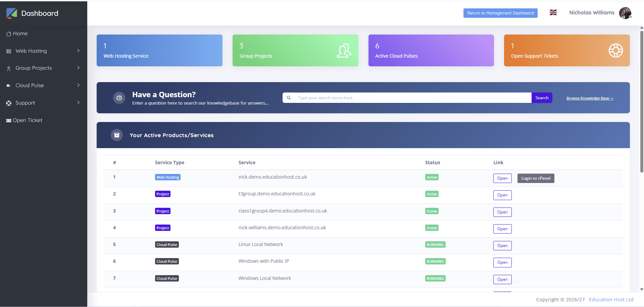Follow the Browse Knowledge Base link

590,98
